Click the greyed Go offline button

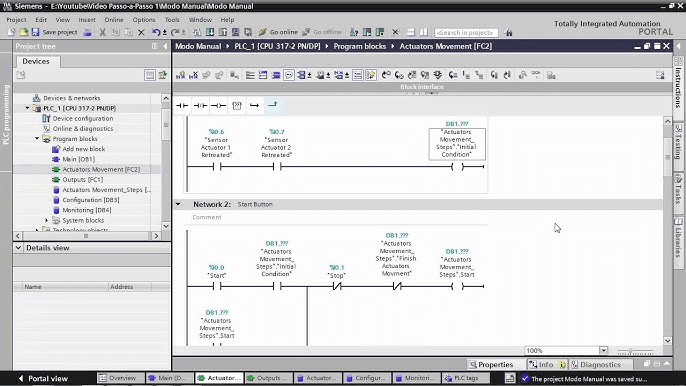tap(322, 32)
